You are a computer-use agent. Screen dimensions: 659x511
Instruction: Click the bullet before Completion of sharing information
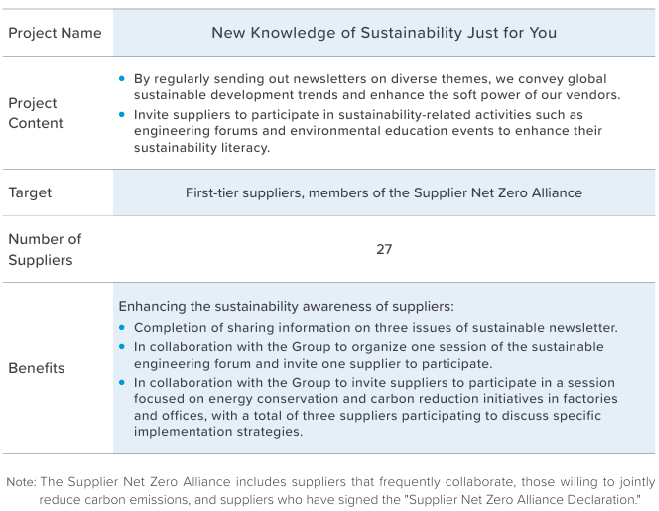122,327
